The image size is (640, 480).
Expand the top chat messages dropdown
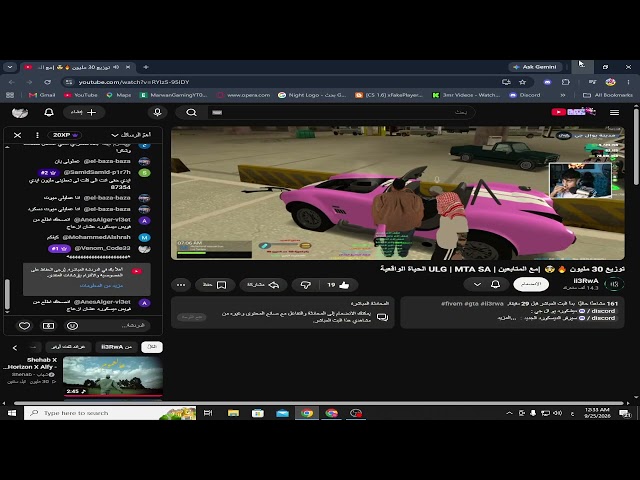click(x=131, y=135)
